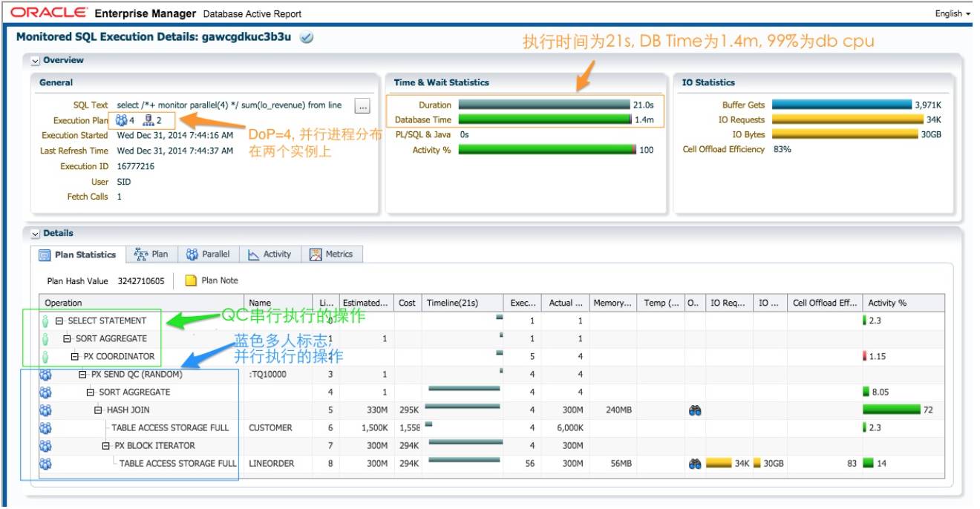Image resolution: width=980 pixels, height=509 pixels.
Task: Click the Database Time bar showing 1.4m
Action: pos(545,120)
